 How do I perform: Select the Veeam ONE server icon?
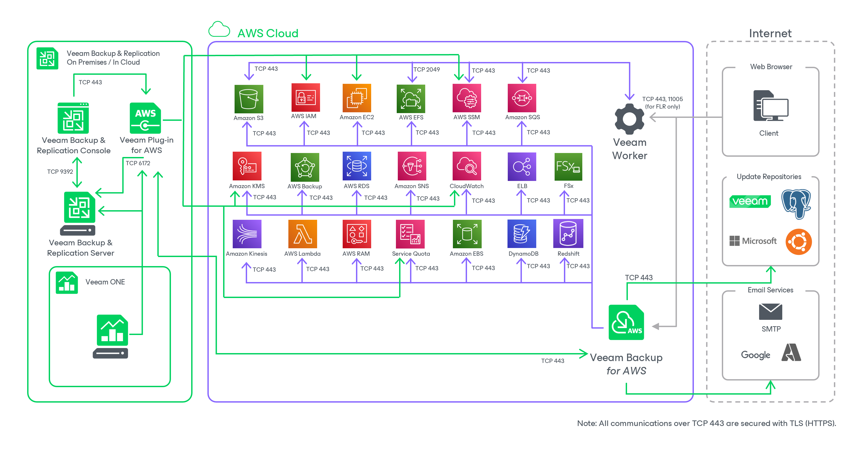point(111,336)
